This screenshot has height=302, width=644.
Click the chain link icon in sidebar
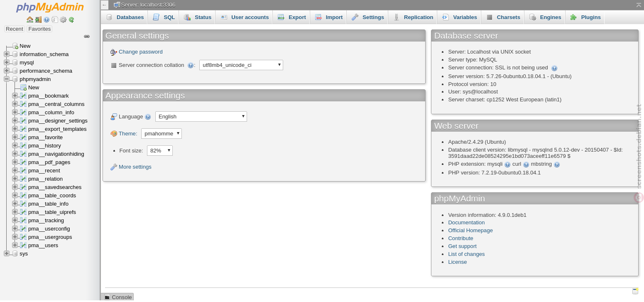click(87, 37)
